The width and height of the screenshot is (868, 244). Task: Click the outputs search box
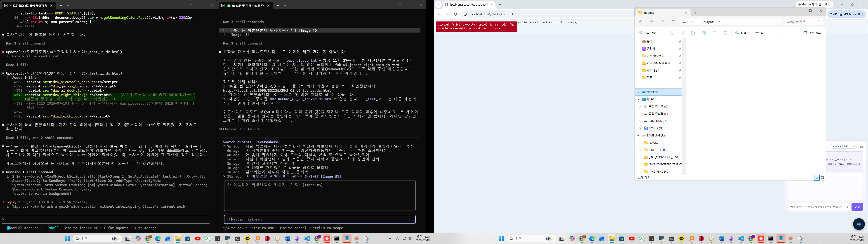(804, 22)
